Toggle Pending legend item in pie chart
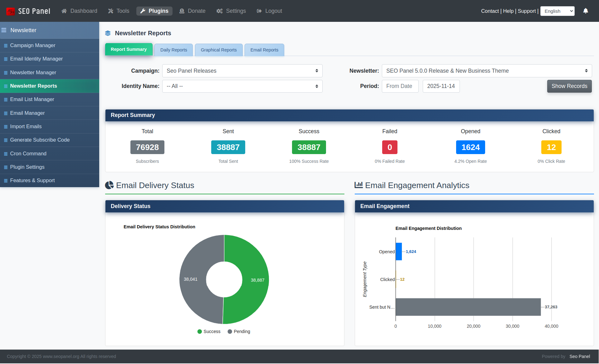599x364 pixels. 239,331
